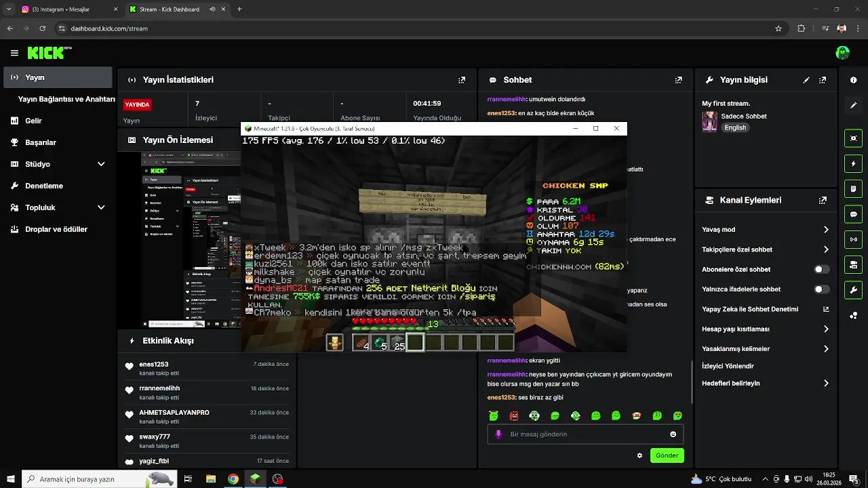Screen dimensions: 868x488
Task: Open Başarılar in the left sidebar
Action: [58, 142]
